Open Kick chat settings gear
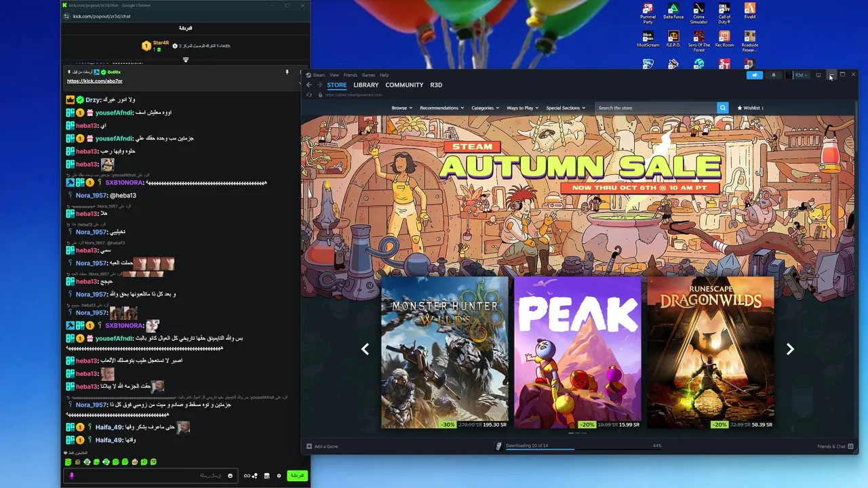Screen dimensions: 868x488 pos(279,476)
